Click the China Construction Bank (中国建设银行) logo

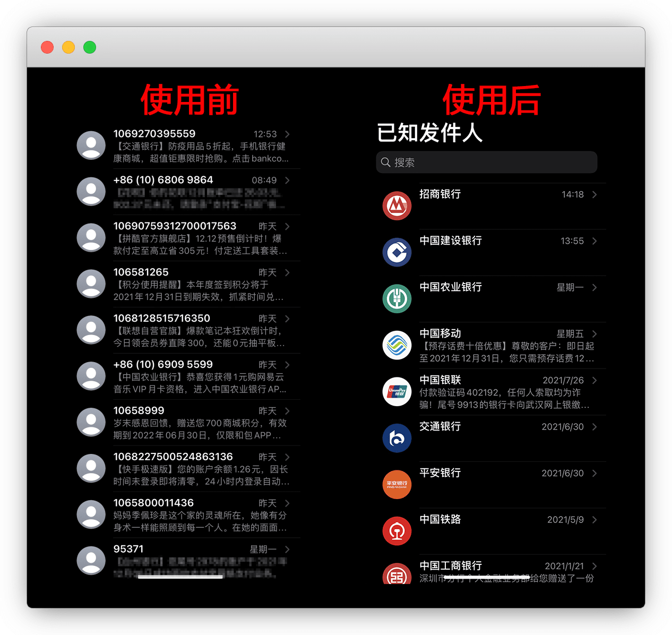397,252
